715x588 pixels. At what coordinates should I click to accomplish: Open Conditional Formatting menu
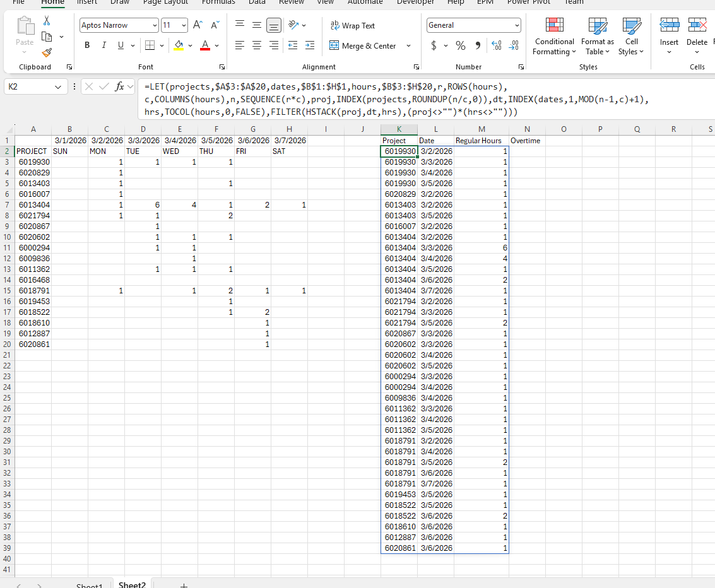[555, 37]
